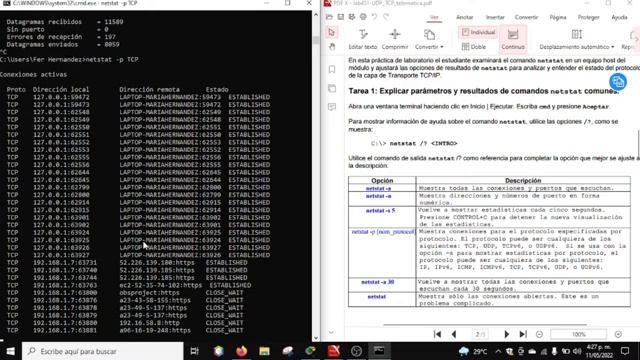Redo action in PDF editor
640x360 pixels.
[386, 17]
